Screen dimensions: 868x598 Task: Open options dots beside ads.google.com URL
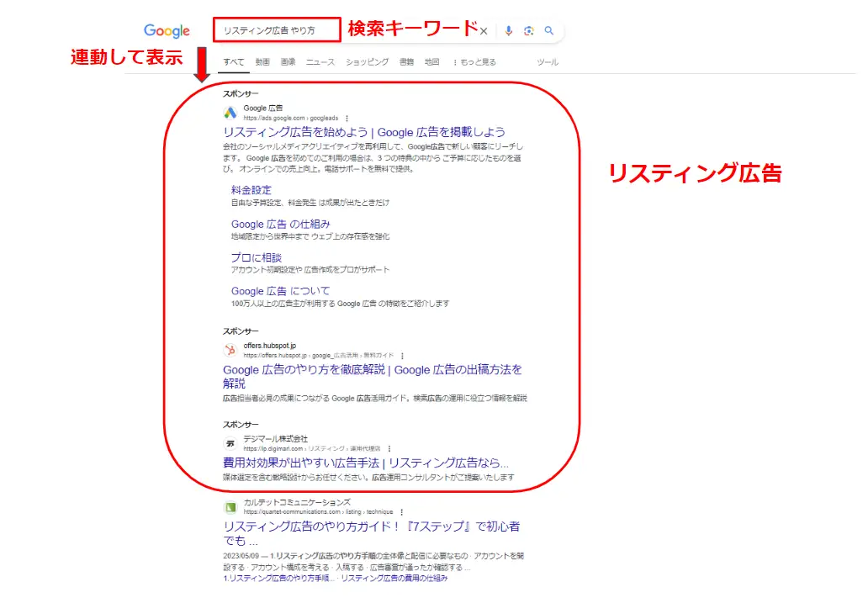pos(347,119)
